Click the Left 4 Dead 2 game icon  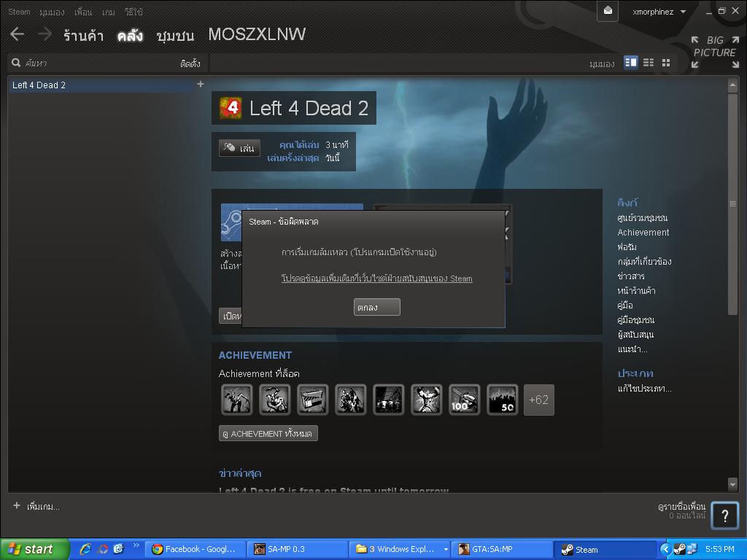coord(231,108)
